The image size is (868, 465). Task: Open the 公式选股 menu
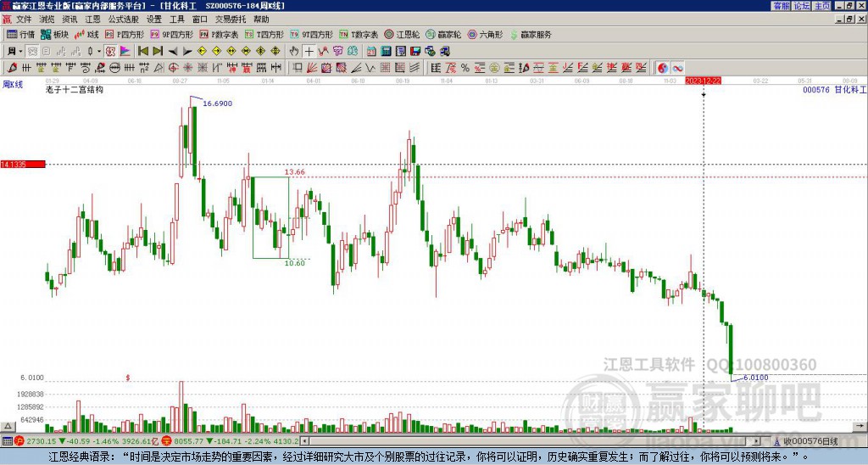coord(124,20)
